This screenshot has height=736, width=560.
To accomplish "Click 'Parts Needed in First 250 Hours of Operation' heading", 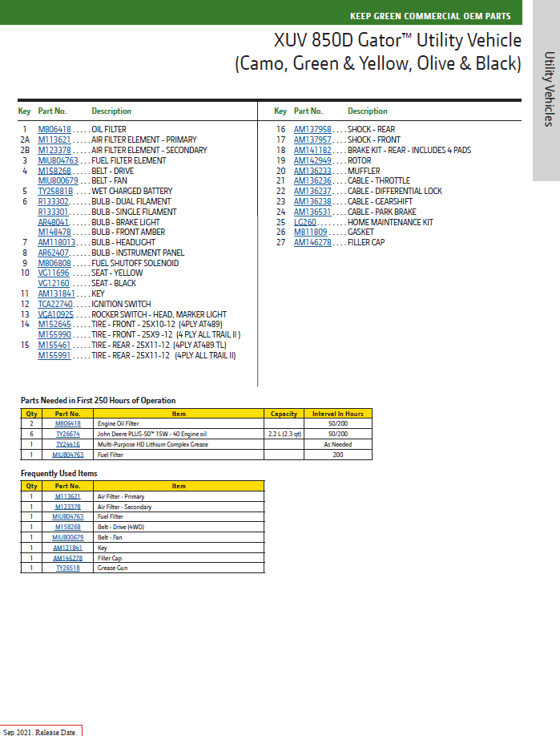I will tap(98, 400).
